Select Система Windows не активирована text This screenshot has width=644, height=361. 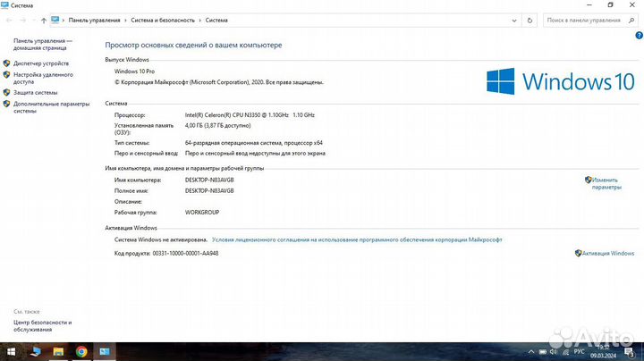(x=161, y=239)
